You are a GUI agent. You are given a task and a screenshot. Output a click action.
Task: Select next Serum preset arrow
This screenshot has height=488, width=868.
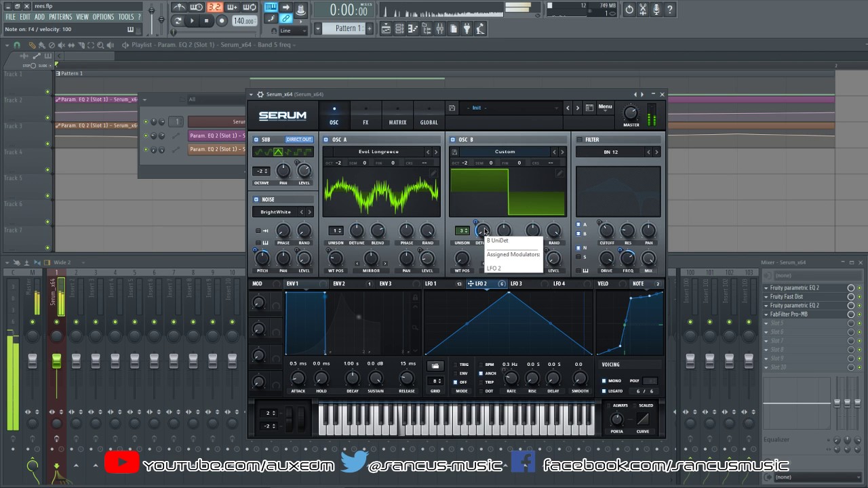pyautogui.click(x=578, y=108)
